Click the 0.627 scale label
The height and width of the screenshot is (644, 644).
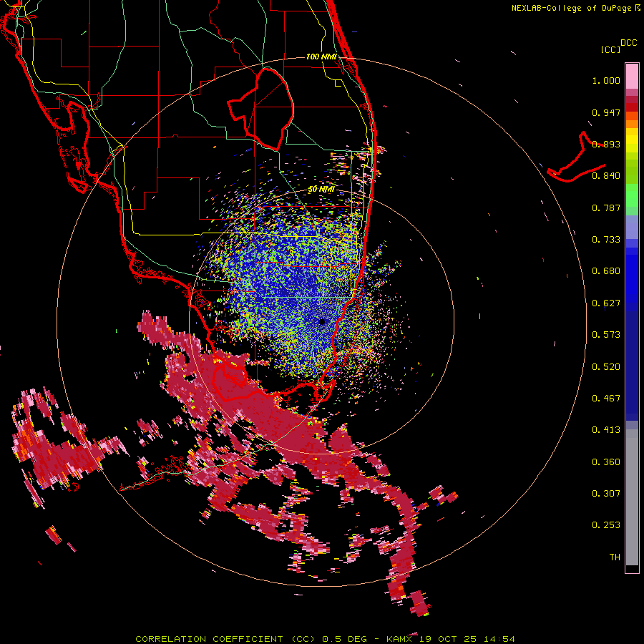[606, 303]
